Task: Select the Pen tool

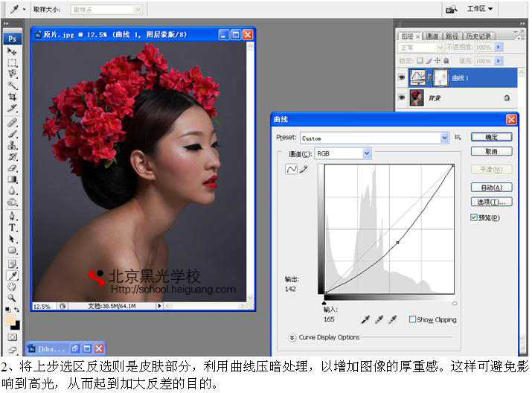Action: click(12, 216)
